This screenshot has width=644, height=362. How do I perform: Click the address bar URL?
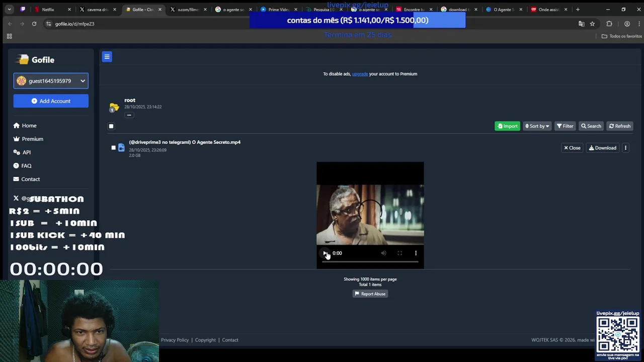(x=75, y=24)
